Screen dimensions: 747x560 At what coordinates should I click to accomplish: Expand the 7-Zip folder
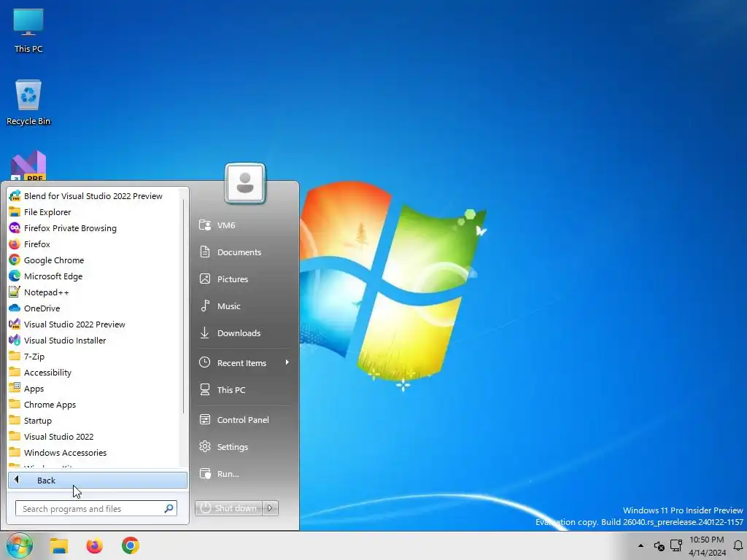click(x=93, y=356)
